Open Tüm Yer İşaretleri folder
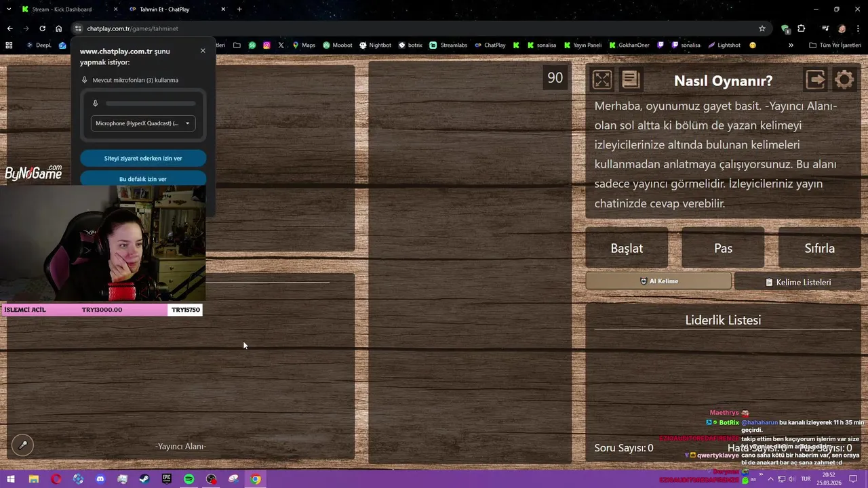The image size is (868, 488). pos(835,45)
